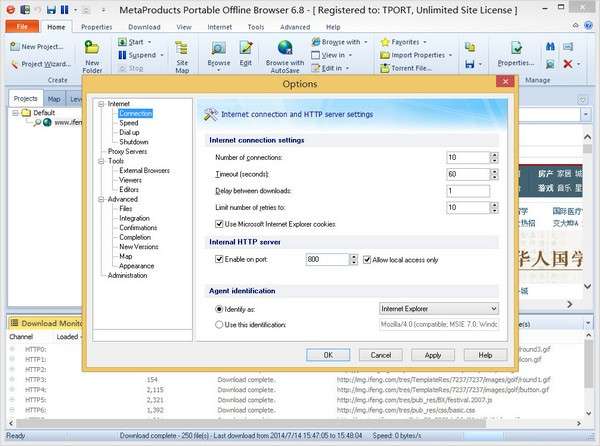The width and height of the screenshot is (600, 446).
Task: Collapse the Default project folder
Action: pyautogui.click(x=15, y=113)
